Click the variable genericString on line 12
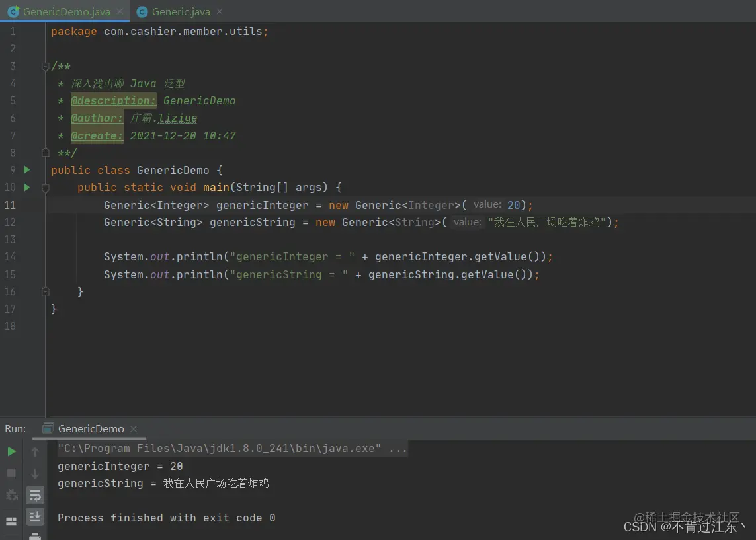The width and height of the screenshot is (756, 540). click(x=252, y=222)
